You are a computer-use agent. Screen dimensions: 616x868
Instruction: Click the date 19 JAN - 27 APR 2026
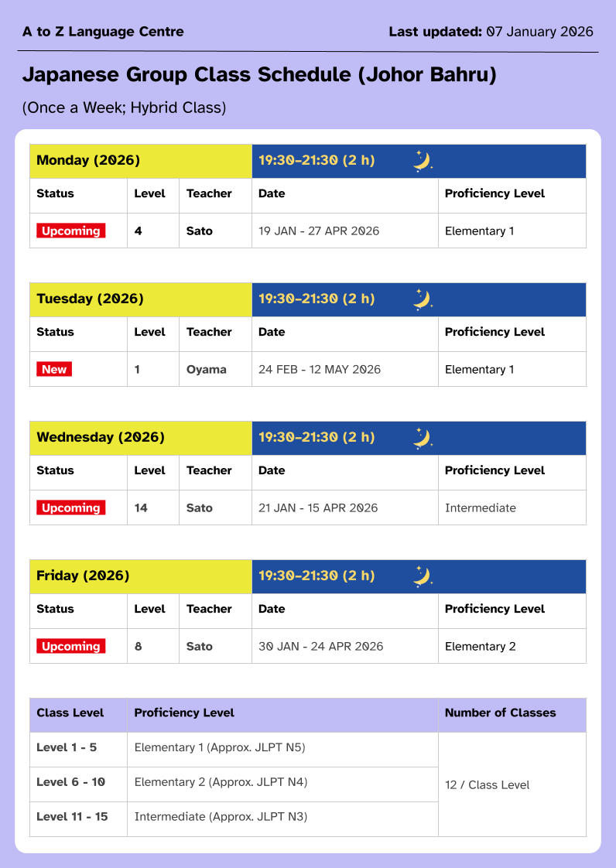(x=319, y=231)
